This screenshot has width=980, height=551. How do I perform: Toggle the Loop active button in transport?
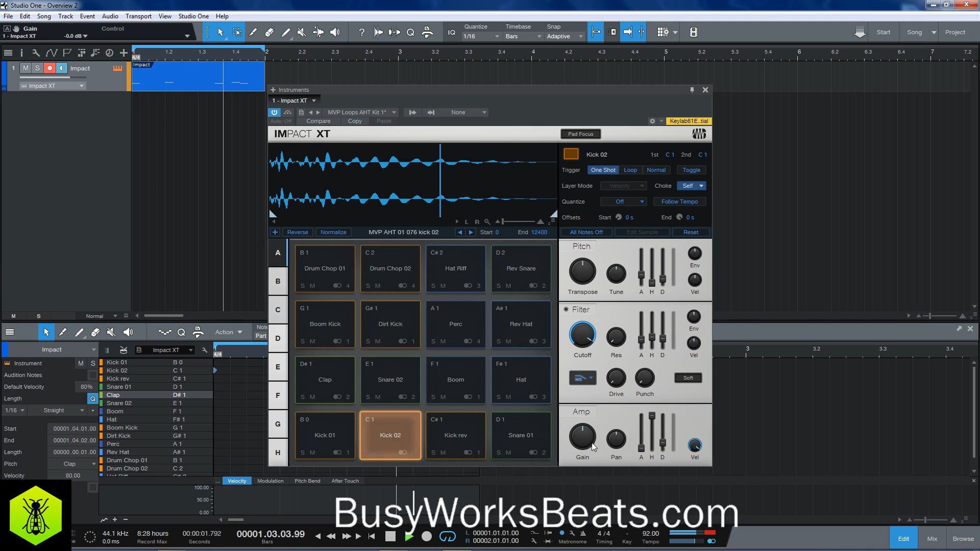pos(447,536)
